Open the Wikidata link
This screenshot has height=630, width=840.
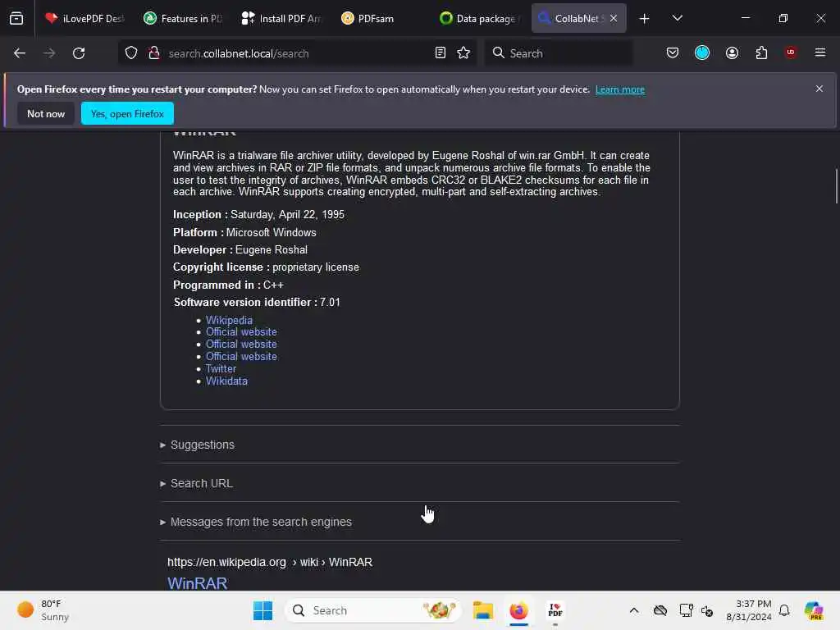click(x=226, y=381)
